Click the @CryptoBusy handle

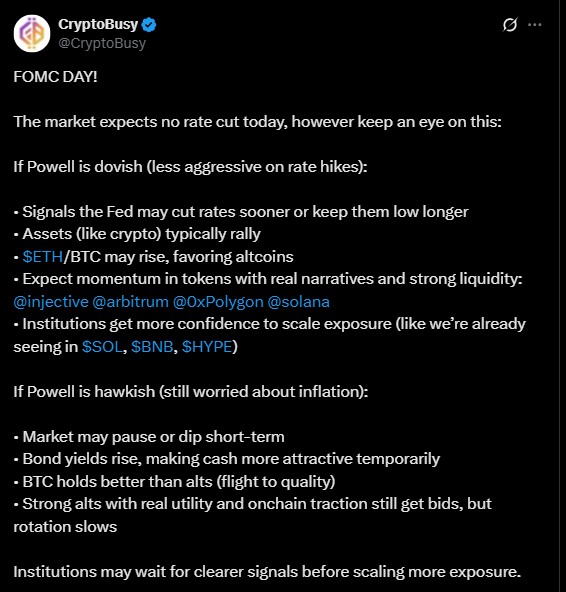tap(102, 43)
